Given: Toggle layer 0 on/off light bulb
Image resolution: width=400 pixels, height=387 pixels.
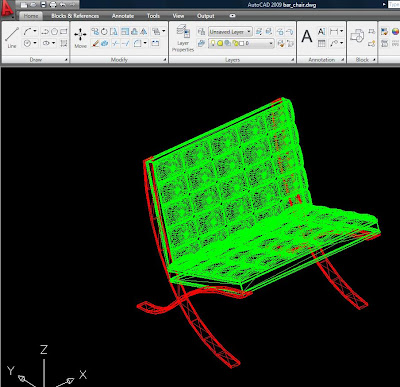Looking at the screenshot, I should click(213, 43).
